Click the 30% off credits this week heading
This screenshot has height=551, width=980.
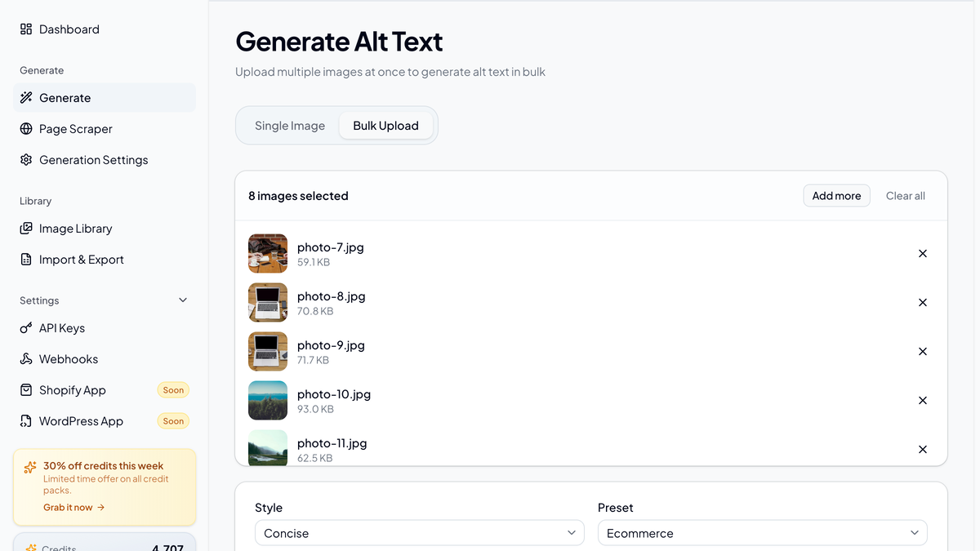(x=104, y=466)
